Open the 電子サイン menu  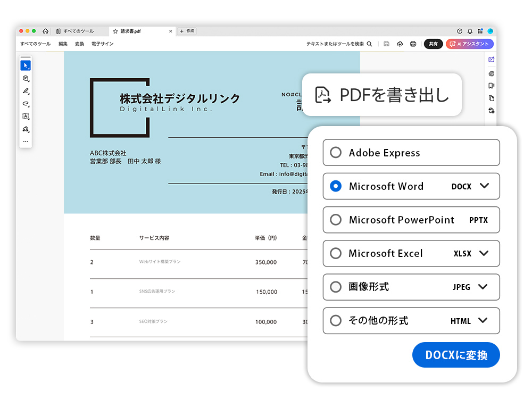click(x=102, y=44)
